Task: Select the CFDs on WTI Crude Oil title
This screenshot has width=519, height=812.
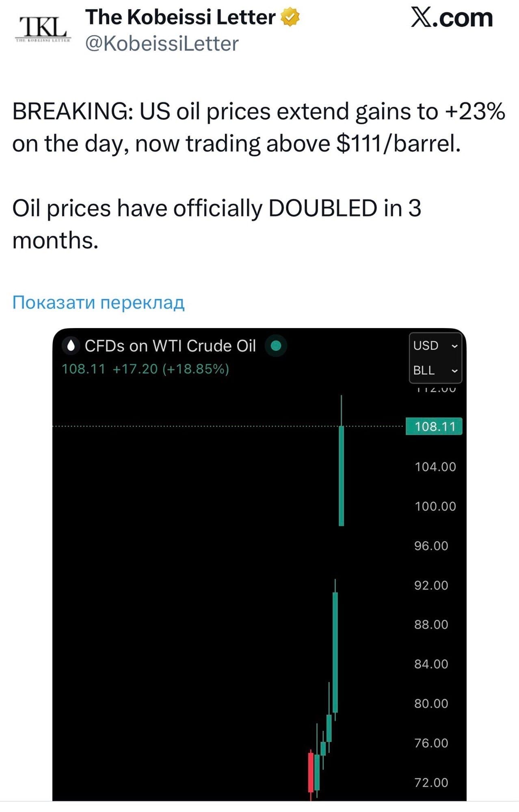Action: (x=170, y=346)
